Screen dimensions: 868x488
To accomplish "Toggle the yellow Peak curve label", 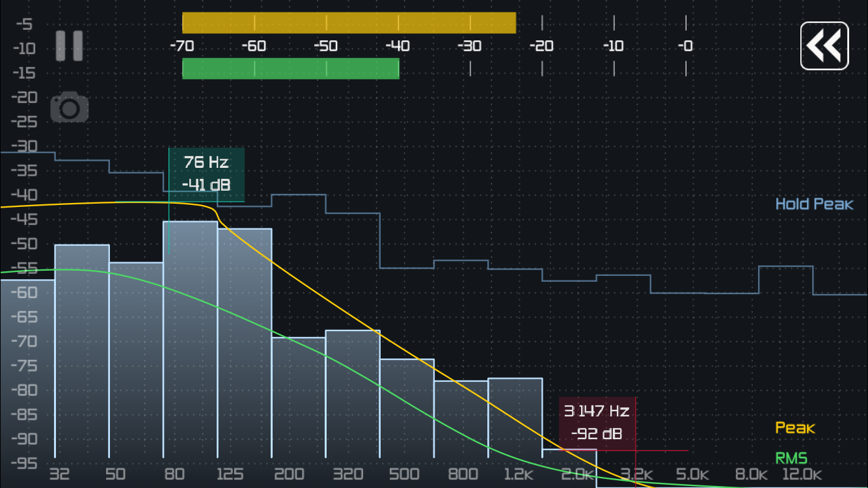I will (x=795, y=428).
